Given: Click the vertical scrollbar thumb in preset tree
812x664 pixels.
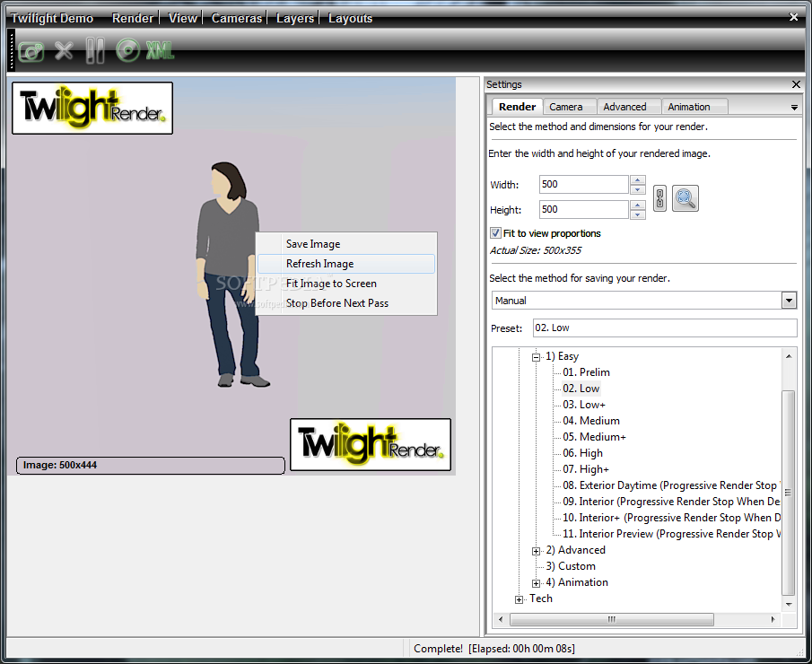Looking at the screenshot, I should pyautogui.click(x=788, y=493).
